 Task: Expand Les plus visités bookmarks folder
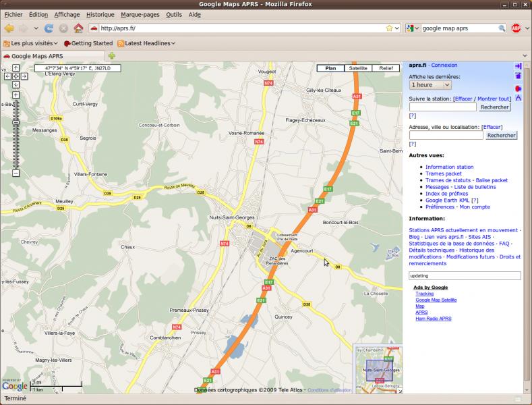click(30, 43)
